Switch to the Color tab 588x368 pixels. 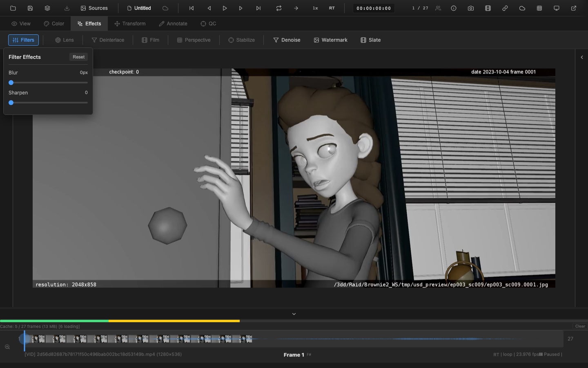pyautogui.click(x=54, y=24)
